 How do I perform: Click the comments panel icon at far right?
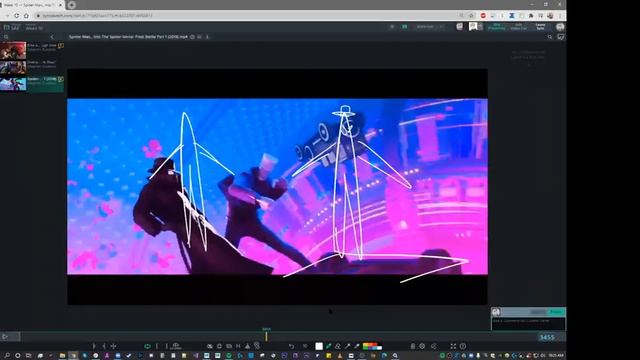coord(561,37)
